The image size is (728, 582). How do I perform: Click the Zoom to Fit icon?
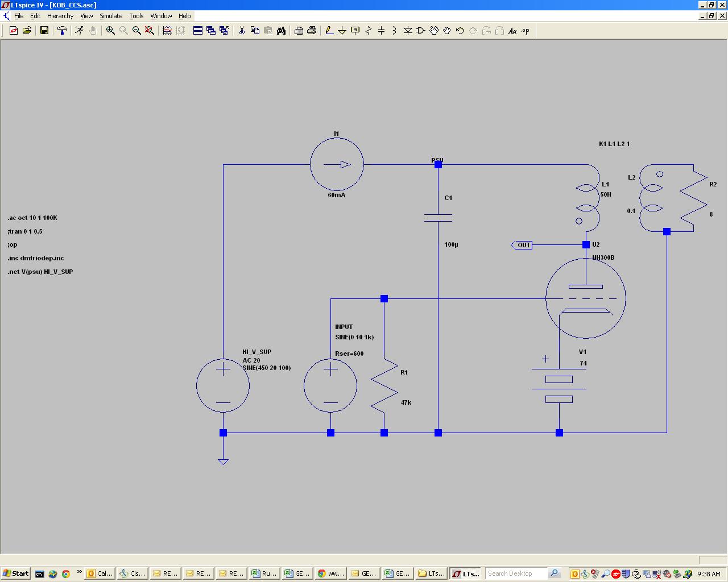coord(150,31)
